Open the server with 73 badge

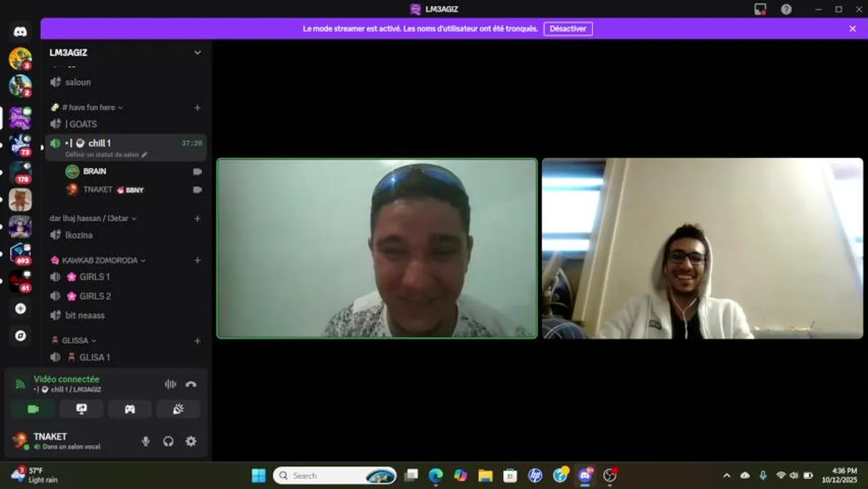(x=20, y=145)
